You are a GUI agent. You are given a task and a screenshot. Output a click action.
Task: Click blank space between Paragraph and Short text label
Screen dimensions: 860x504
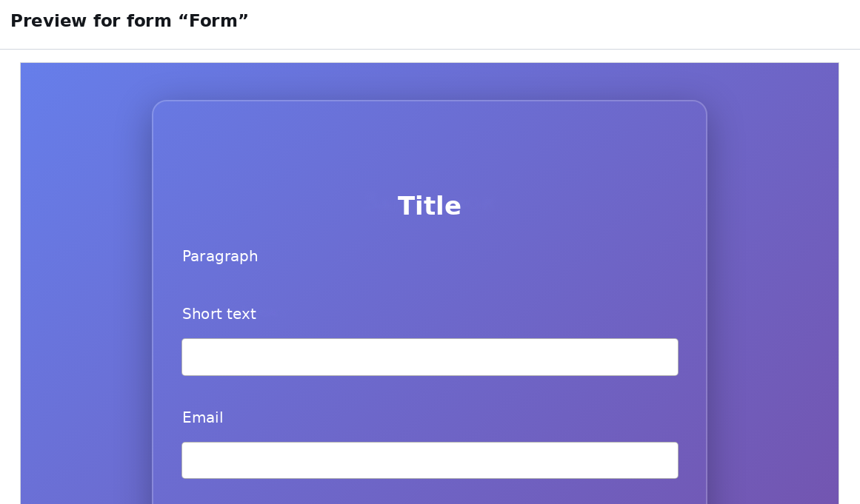[x=430, y=286]
